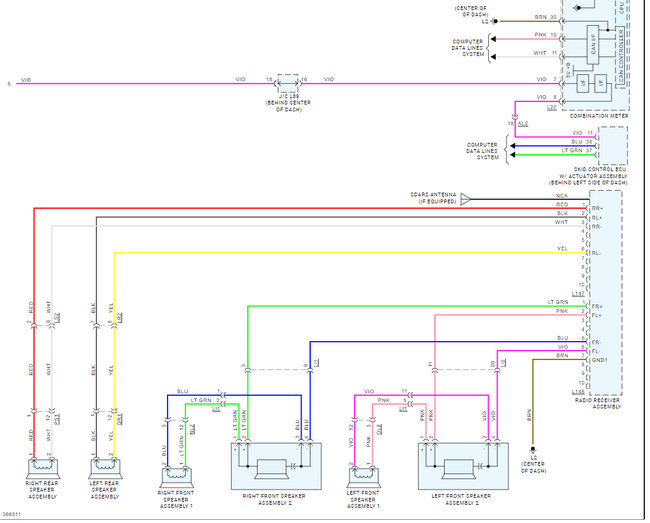650x523 pixels.
Task: Click the "BRN 30" wire label
Action: point(546,17)
